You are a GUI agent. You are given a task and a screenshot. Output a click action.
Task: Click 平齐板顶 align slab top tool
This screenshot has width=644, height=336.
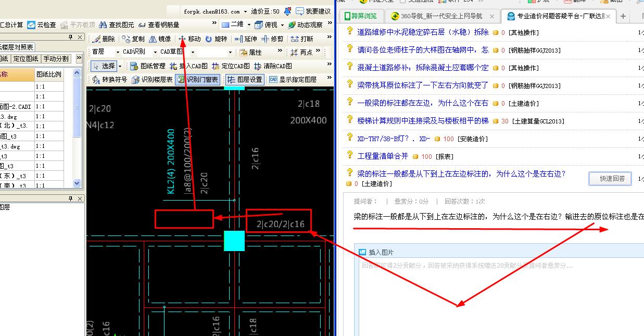click(x=78, y=24)
